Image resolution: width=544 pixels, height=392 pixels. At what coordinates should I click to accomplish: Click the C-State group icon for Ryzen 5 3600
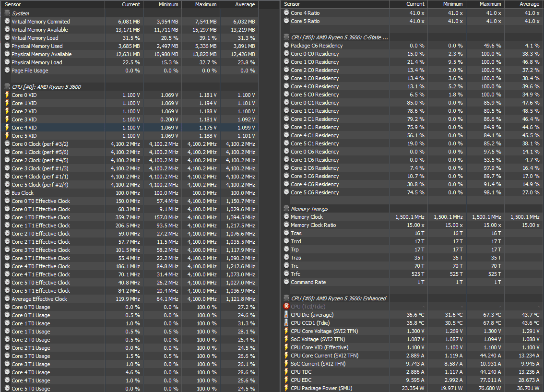tap(286, 37)
